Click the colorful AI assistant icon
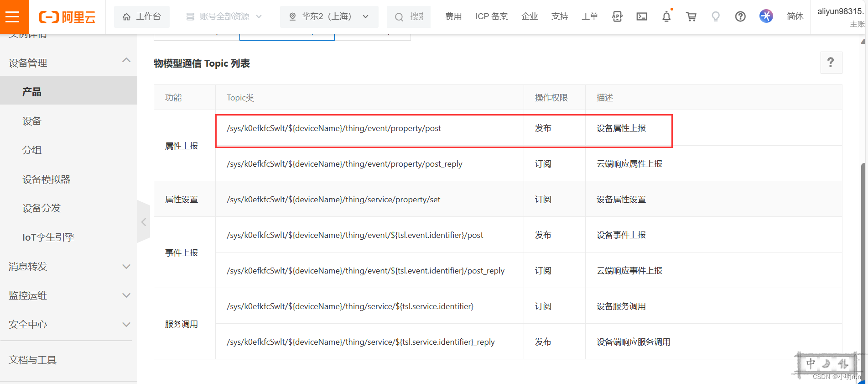Screen dimensions: 868x384 [x=766, y=16]
